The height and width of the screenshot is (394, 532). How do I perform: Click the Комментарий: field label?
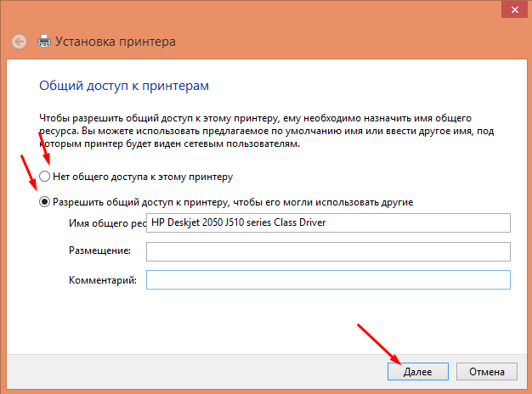pos(103,280)
